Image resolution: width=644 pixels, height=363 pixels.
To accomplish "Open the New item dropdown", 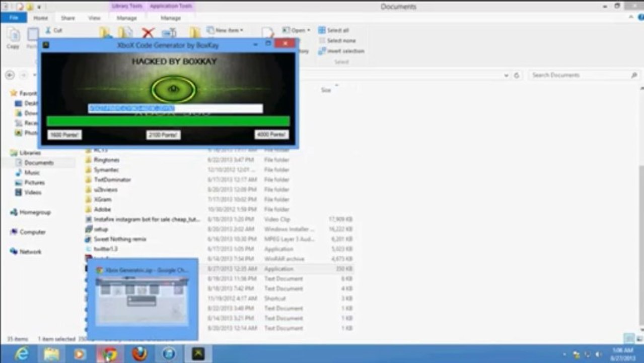I will pos(225,30).
